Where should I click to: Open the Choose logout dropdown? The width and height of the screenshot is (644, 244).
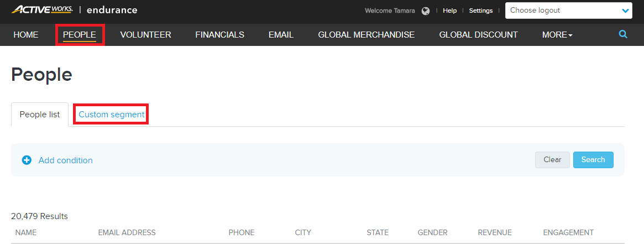click(568, 11)
